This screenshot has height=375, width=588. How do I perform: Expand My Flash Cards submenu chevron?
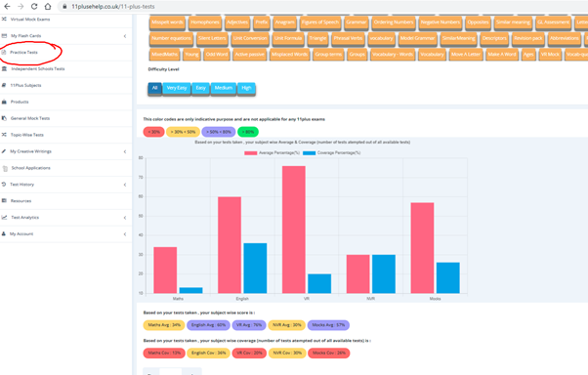(125, 36)
